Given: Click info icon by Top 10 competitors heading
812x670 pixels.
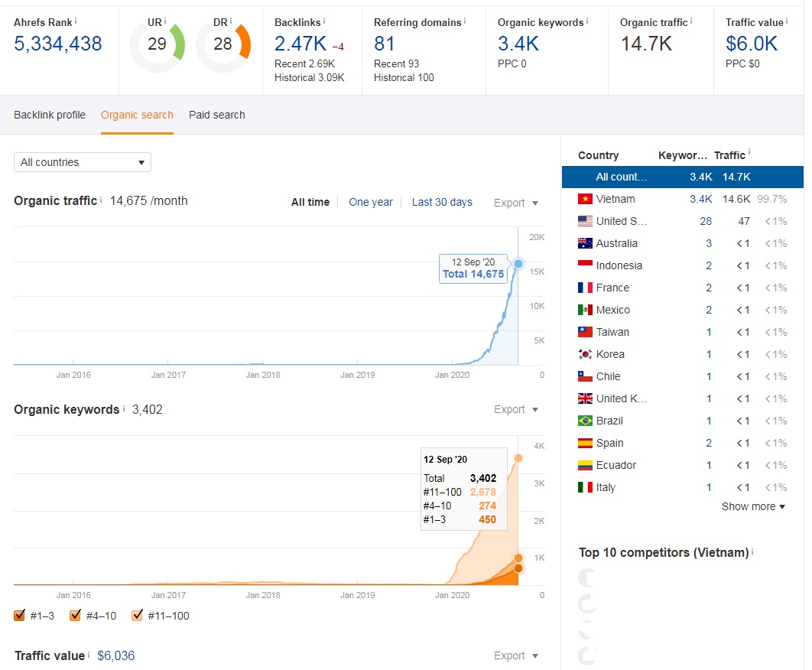Looking at the screenshot, I should (752, 551).
